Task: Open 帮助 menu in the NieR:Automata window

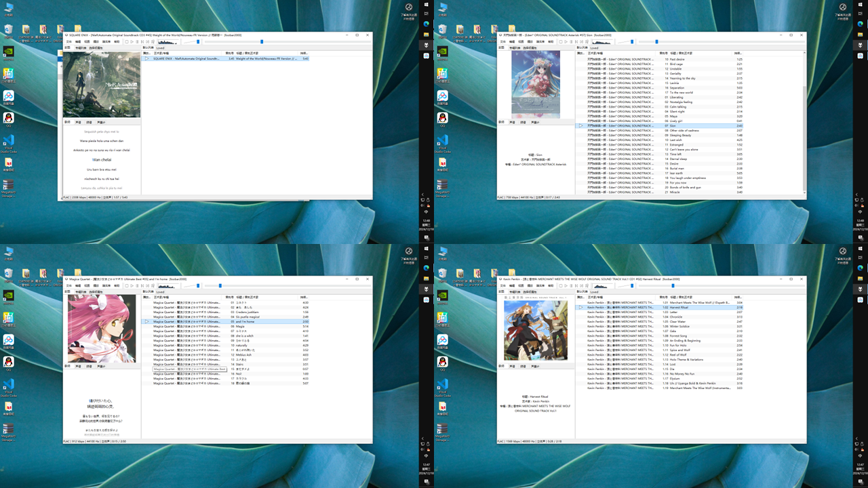Action: [x=117, y=41]
